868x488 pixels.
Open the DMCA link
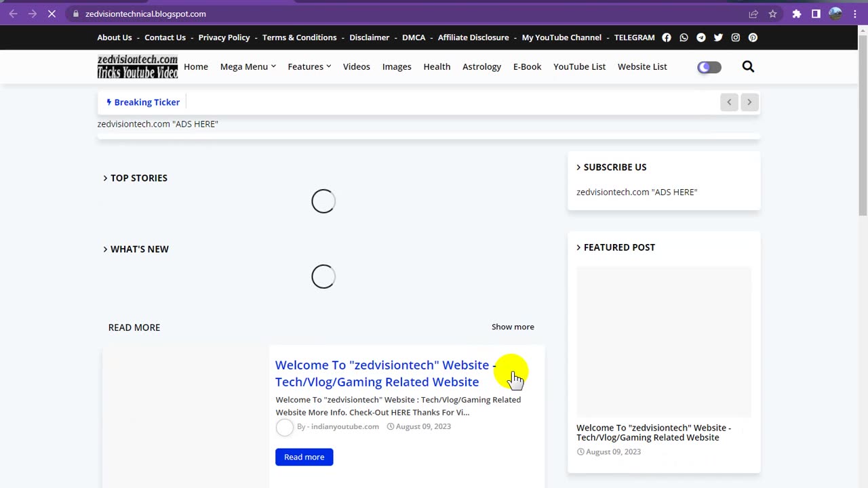tap(414, 37)
